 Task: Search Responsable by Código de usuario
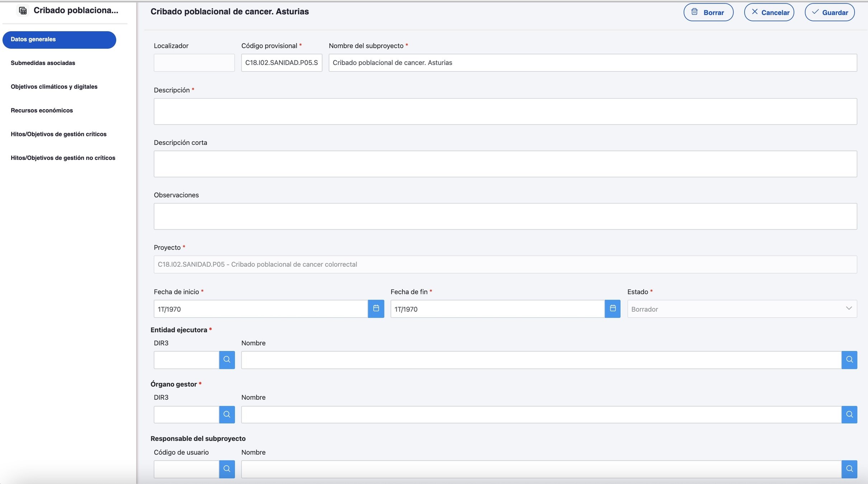click(x=227, y=469)
